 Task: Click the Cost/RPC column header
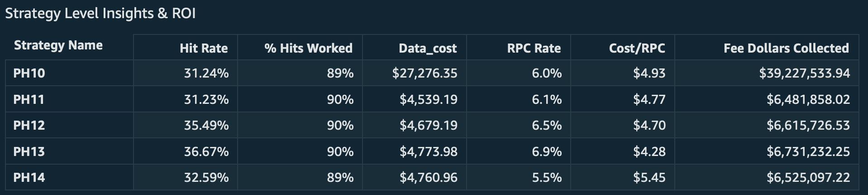coord(637,48)
